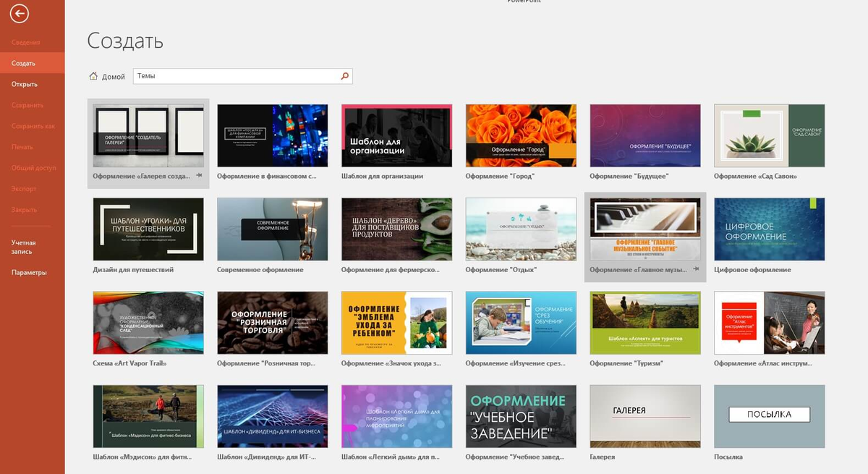Select Цифровое оформление blue thumbnail
Image resolution: width=868 pixels, height=474 pixels.
pyautogui.click(x=770, y=229)
